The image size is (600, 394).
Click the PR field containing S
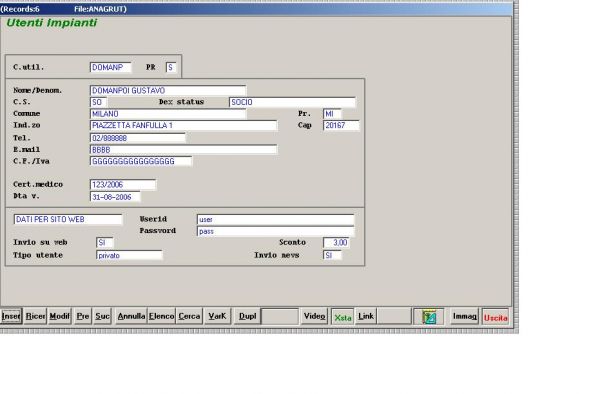[x=171, y=67]
